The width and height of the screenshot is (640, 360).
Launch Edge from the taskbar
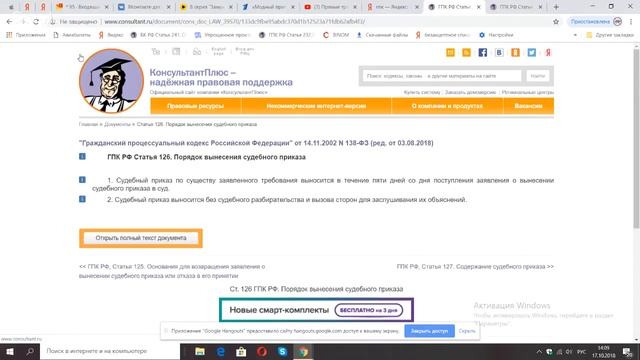tap(220, 351)
